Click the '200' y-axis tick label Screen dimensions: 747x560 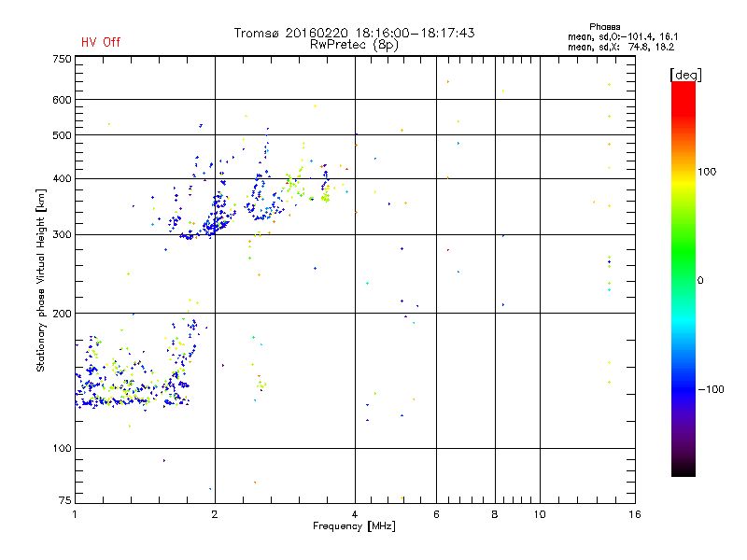(62, 314)
